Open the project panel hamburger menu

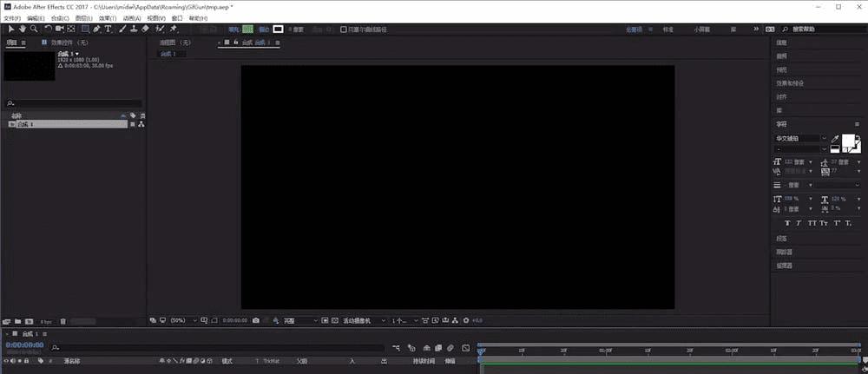point(23,42)
